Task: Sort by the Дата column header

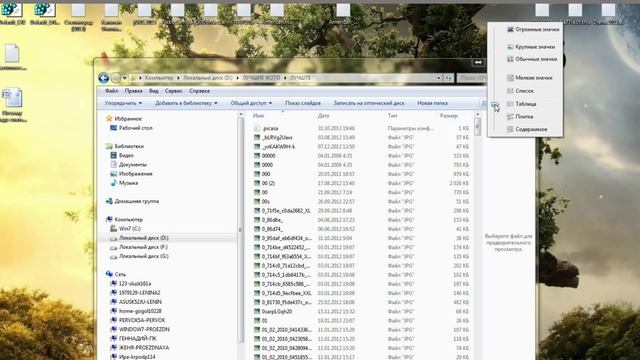Action: pos(323,116)
